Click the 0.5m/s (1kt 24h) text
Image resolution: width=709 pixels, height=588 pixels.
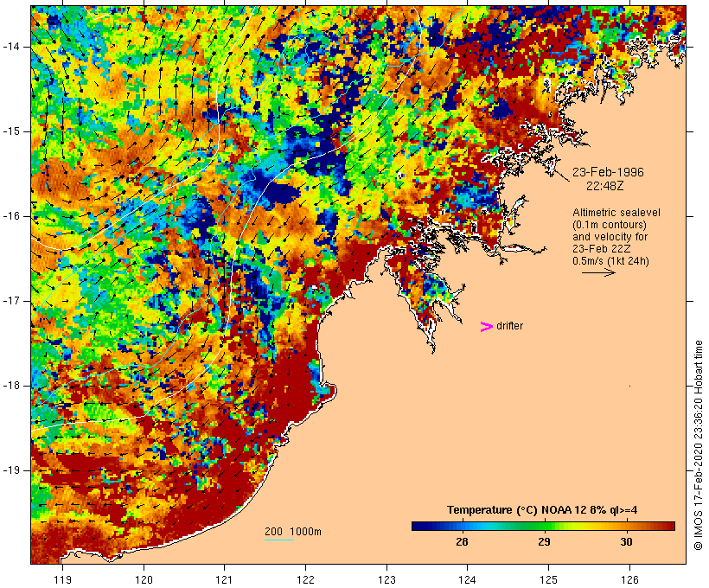[610, 261]
